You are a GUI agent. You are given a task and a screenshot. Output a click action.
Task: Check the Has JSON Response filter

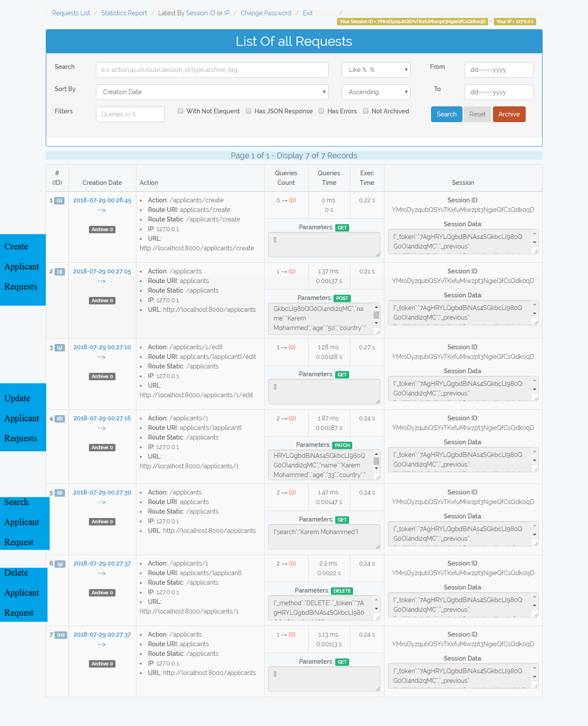[x=248, y=111]
